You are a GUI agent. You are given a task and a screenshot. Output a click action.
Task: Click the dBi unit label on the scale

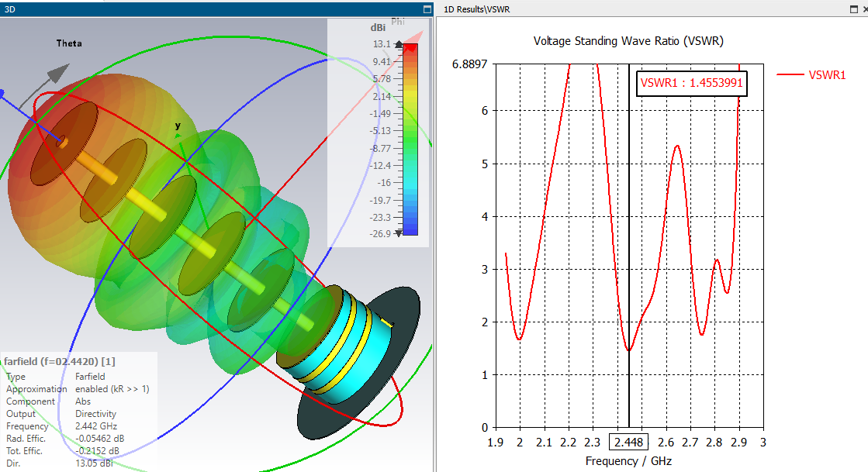pos(378,28)
